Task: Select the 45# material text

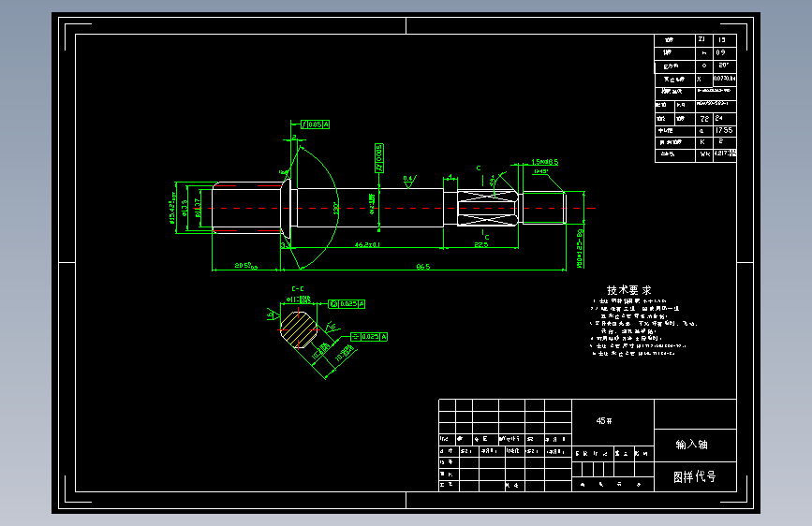Action: point(604,421)
